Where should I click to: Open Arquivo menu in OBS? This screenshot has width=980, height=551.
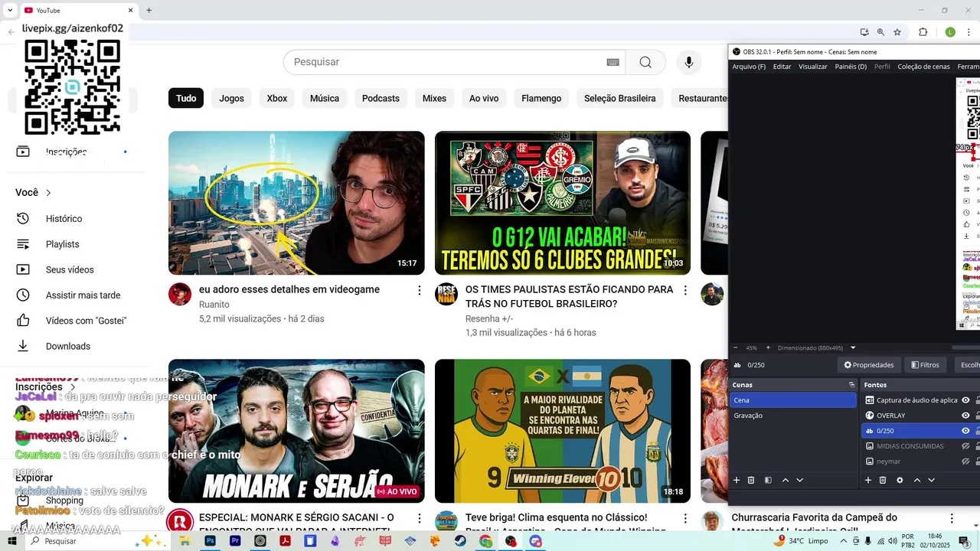click(x=749, y=67)
